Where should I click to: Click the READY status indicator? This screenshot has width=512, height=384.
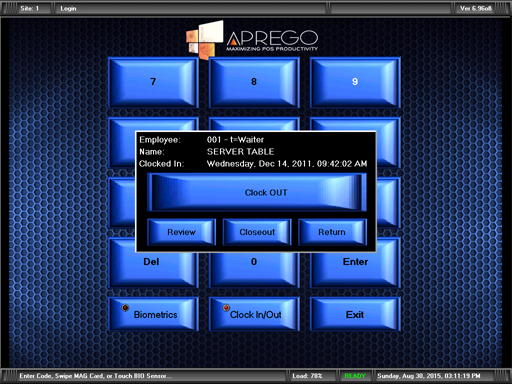[355, 376]
